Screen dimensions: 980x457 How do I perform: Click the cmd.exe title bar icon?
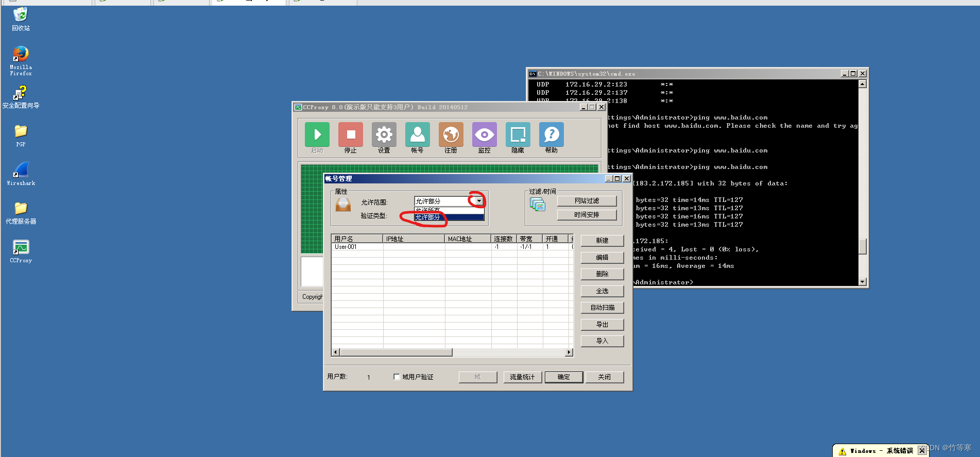tap(532, 74)
